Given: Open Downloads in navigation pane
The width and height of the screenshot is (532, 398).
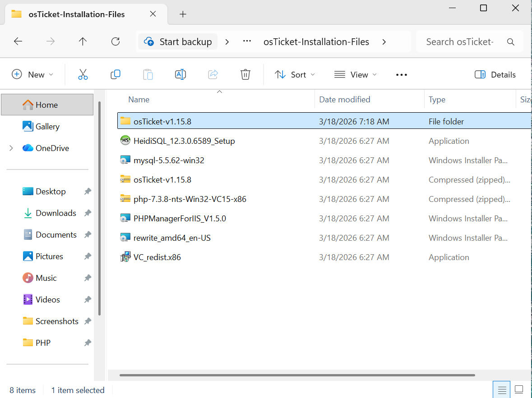Looking at the screenshot, I should 56,213.
